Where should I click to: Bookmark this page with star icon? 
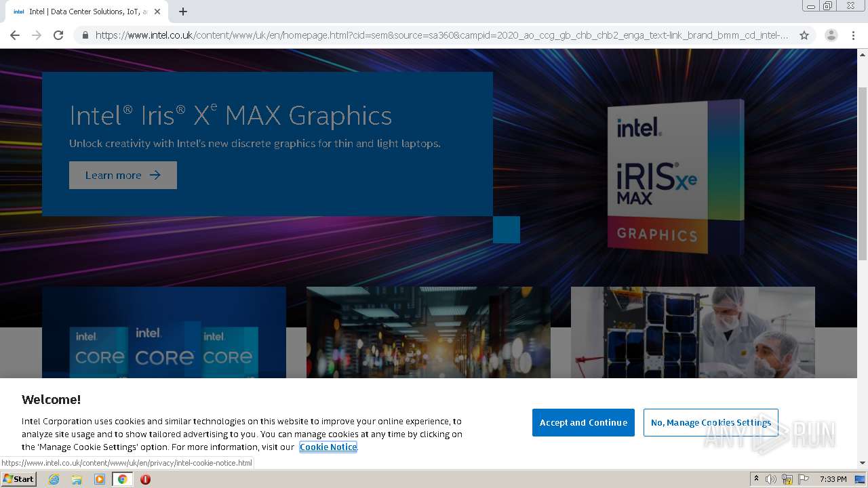click(x=804, y=35)
